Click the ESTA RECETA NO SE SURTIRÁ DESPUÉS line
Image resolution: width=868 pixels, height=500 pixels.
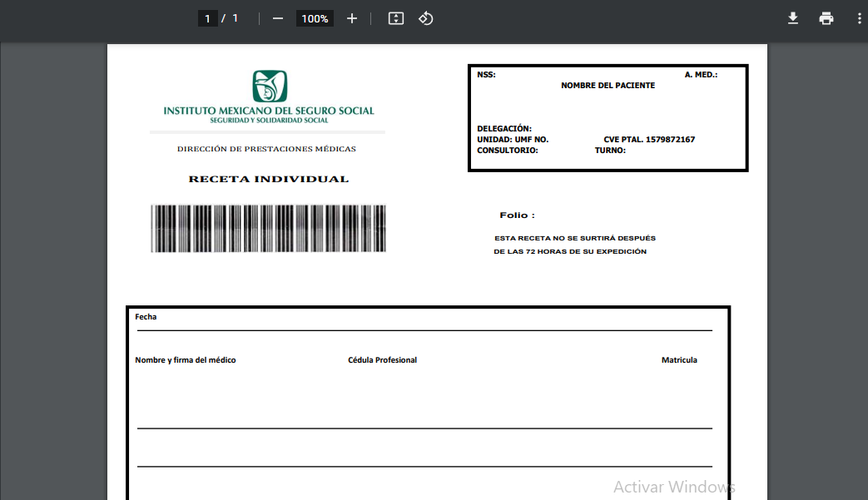point(574,239)
